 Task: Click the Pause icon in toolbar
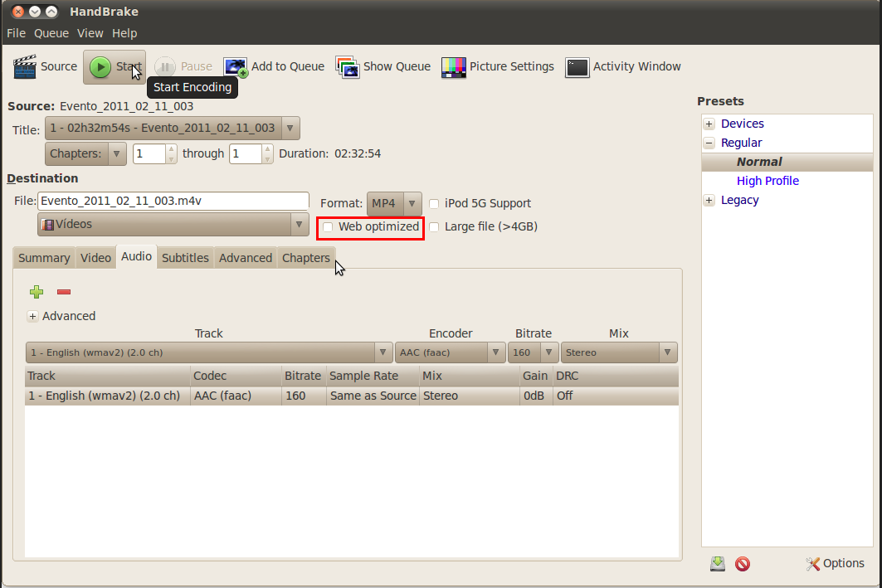(165, 67)
